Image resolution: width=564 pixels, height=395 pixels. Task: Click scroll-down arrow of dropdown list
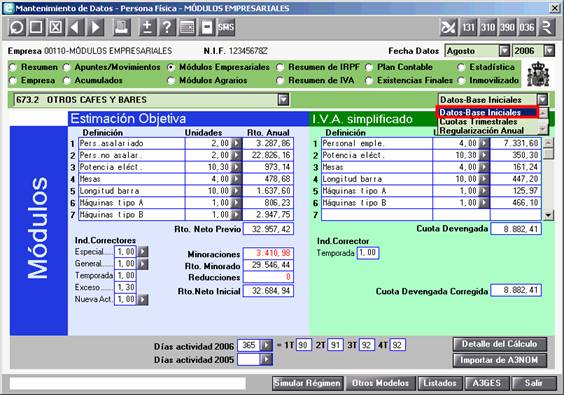coord(543,129)
